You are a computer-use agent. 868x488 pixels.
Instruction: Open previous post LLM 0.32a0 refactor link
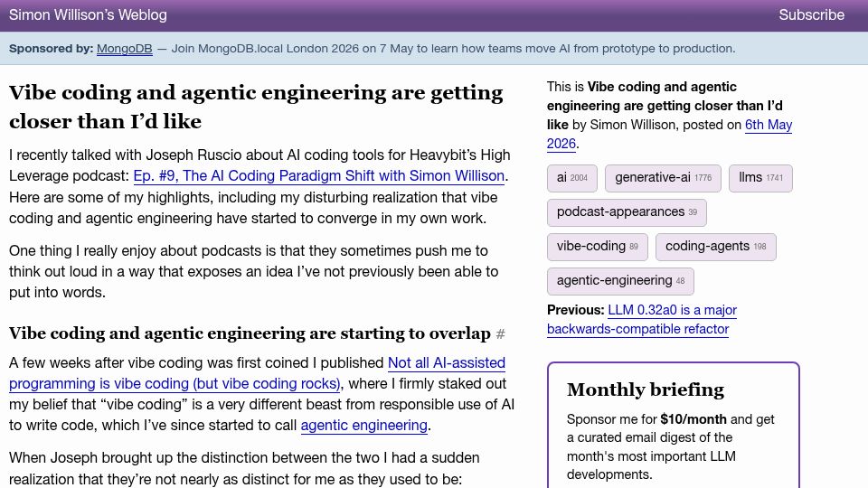click(642, 319)
